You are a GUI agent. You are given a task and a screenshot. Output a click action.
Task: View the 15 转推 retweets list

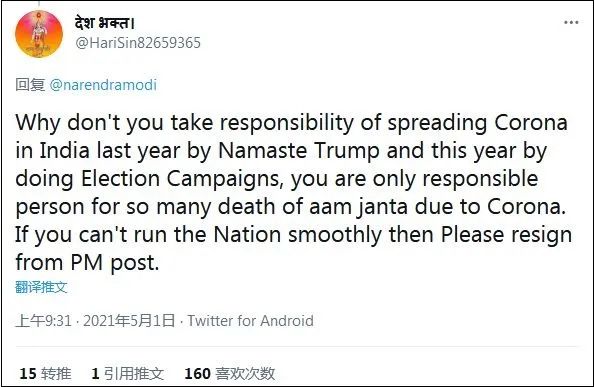45,373
